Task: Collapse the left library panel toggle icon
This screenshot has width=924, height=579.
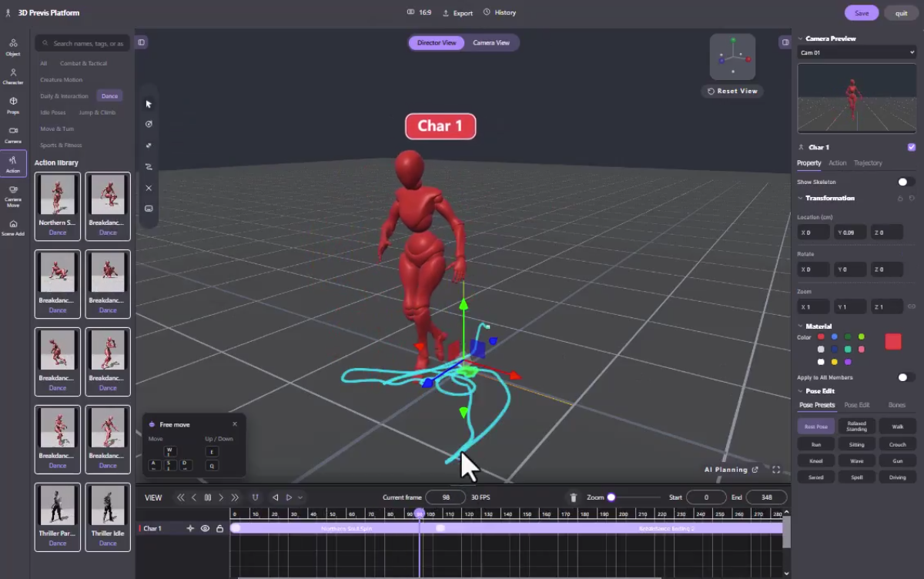Action: click(x=142, y=42)
